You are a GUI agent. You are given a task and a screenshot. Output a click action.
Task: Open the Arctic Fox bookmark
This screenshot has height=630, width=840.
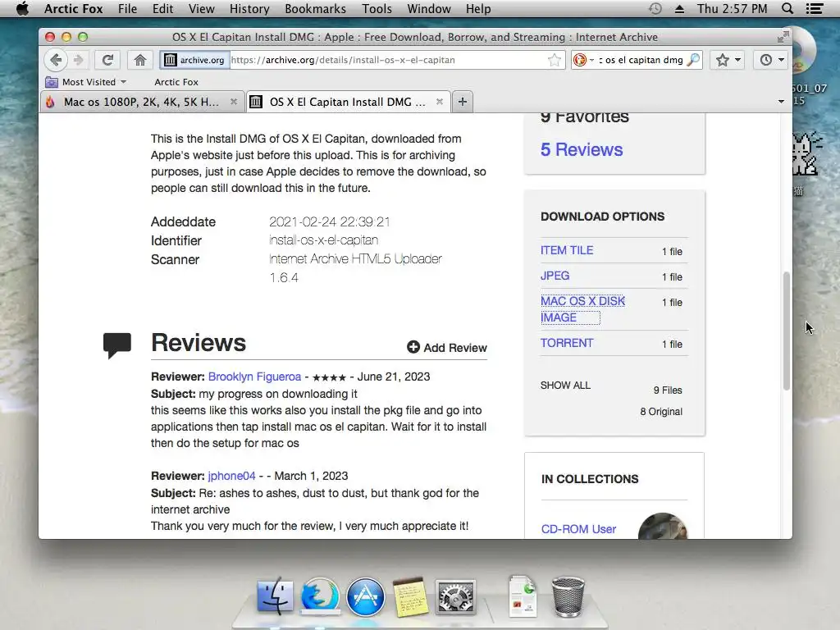[176, 82]
